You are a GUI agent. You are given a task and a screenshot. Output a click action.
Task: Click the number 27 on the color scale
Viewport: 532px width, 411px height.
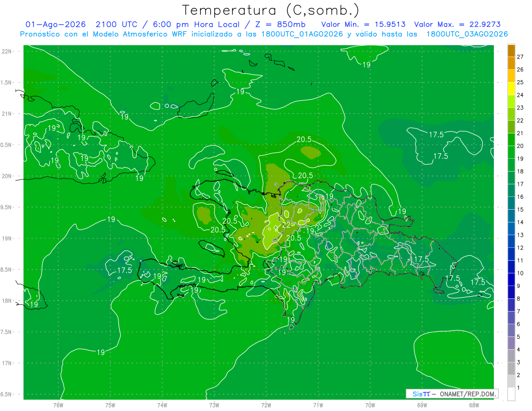pos(520,57)
